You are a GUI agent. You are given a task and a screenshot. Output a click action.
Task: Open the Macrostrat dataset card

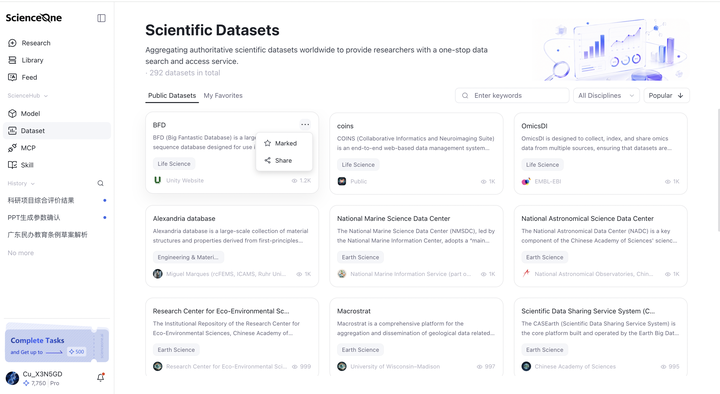tap(416, 337)
